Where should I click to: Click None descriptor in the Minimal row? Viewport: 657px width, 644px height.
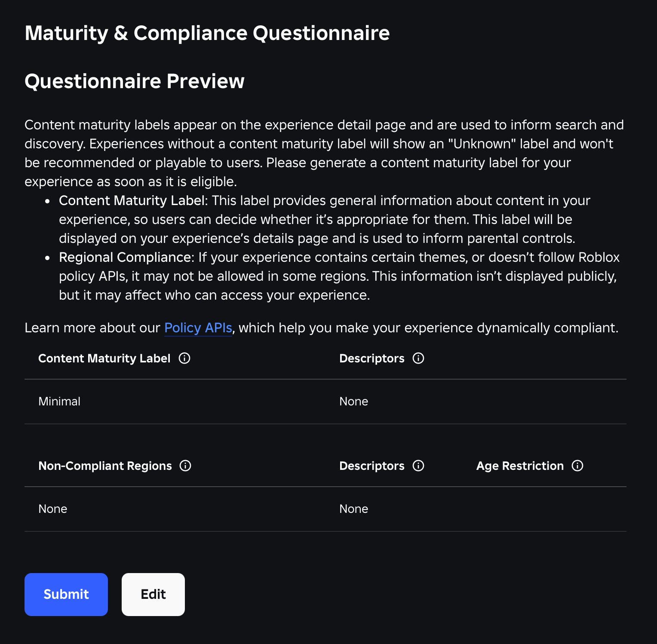pos(353,401)
